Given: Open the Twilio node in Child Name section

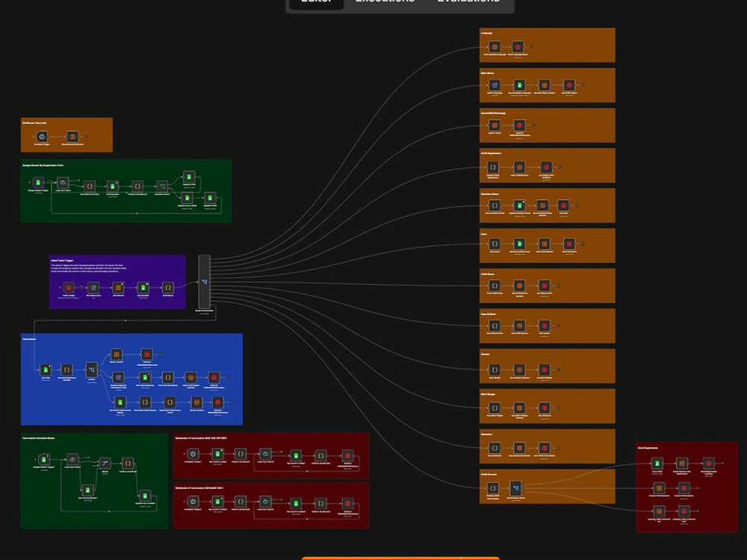Looking at the screenshot, I should pos(544,286).
